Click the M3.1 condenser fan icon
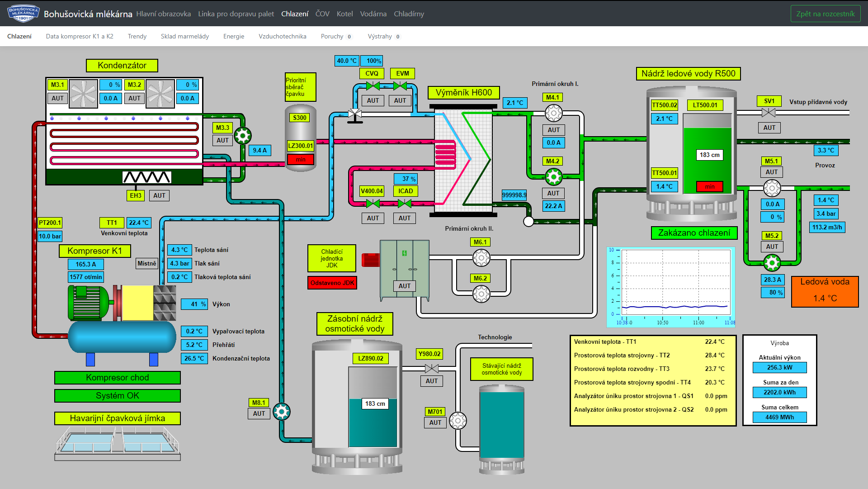This screenshot has height=489, width=868. (x=83, y=94)
